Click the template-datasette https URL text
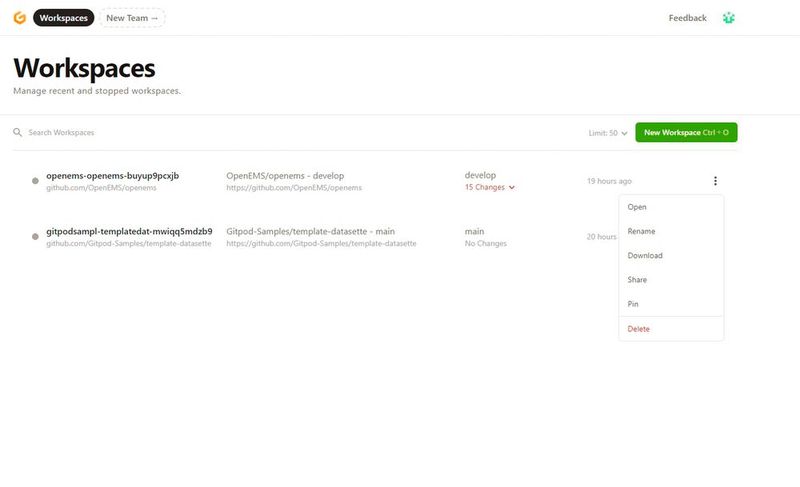The height and width of the screenshot is (487, 800). click(321, 243)
